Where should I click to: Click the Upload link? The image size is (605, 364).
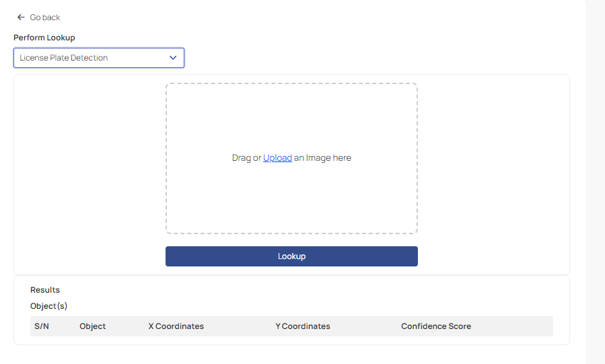coord(277,158)
